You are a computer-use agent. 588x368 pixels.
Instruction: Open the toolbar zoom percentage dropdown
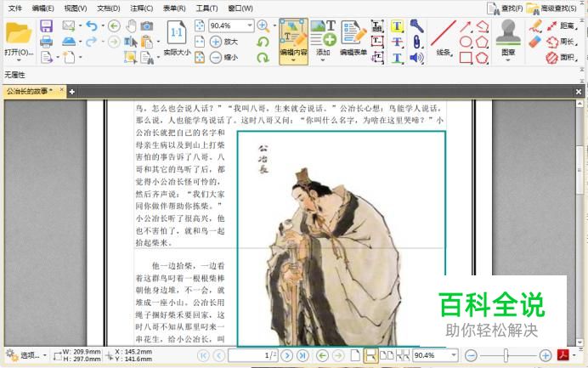(x=250, y=25)
